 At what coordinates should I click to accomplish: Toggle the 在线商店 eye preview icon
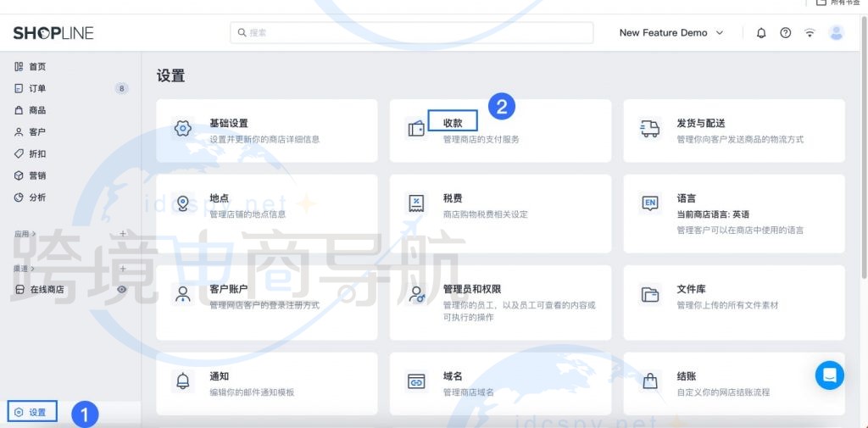click(x=122, y=289)
